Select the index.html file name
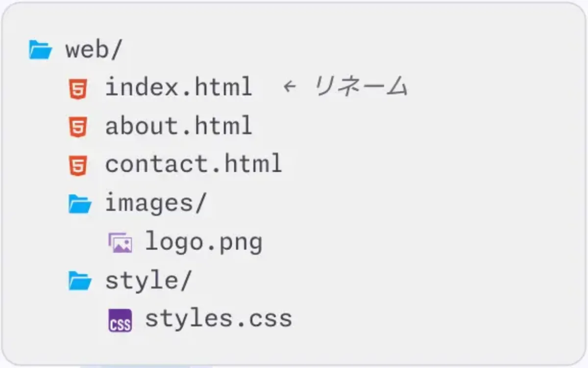The image size is (588, 368). point(179,88)
